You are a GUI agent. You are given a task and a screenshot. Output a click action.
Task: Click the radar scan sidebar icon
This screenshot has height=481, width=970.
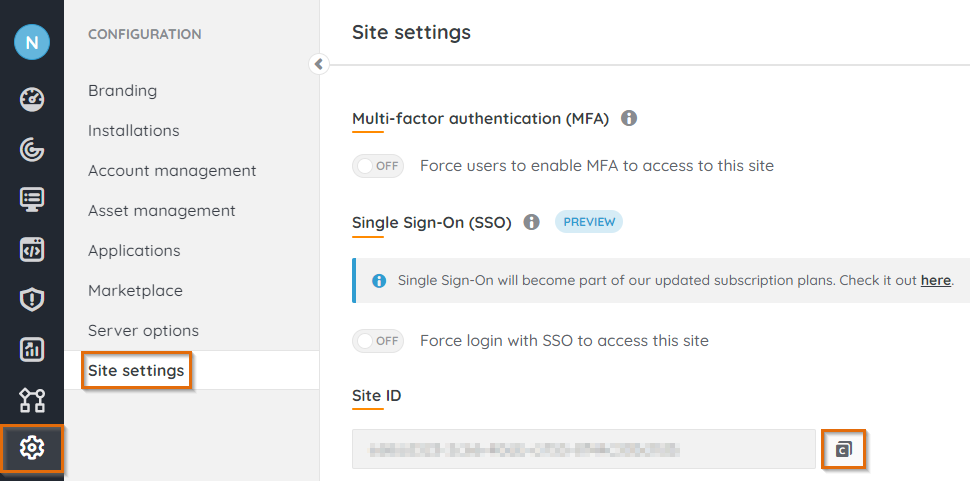[x=32, y=150]
